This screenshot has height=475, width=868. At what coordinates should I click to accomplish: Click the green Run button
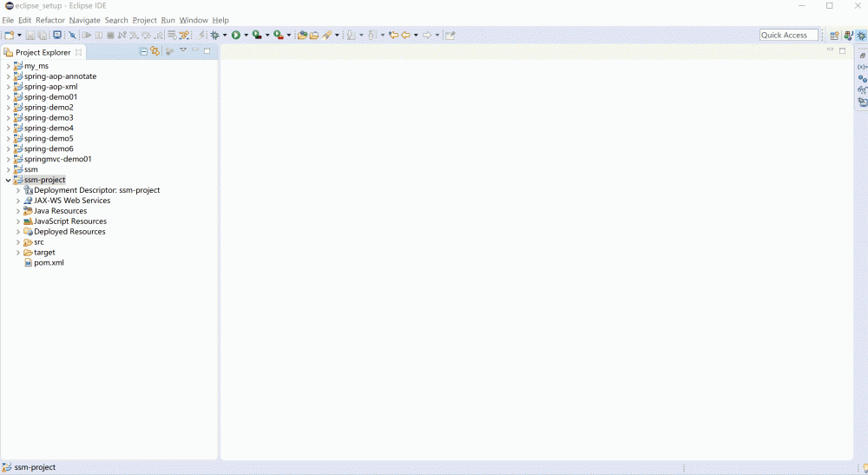tap(236, 35)
